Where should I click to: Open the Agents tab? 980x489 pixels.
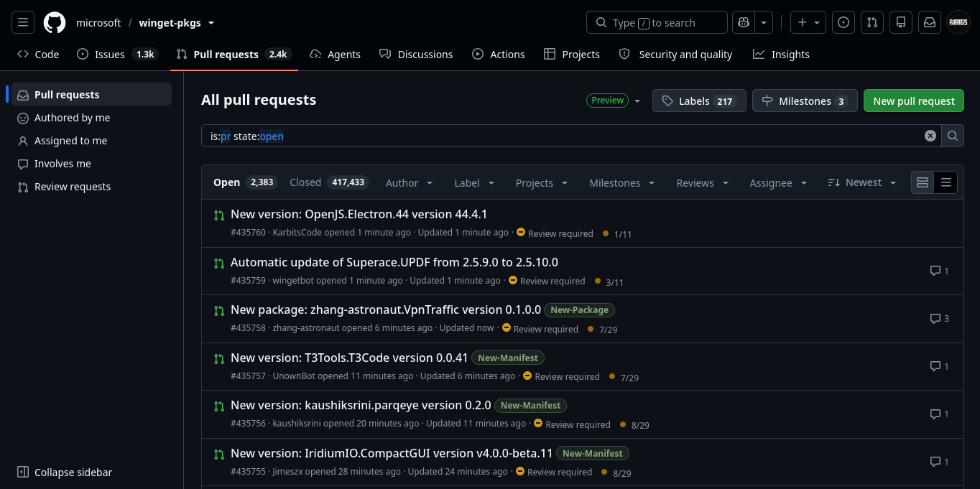[x=336, y=55]
